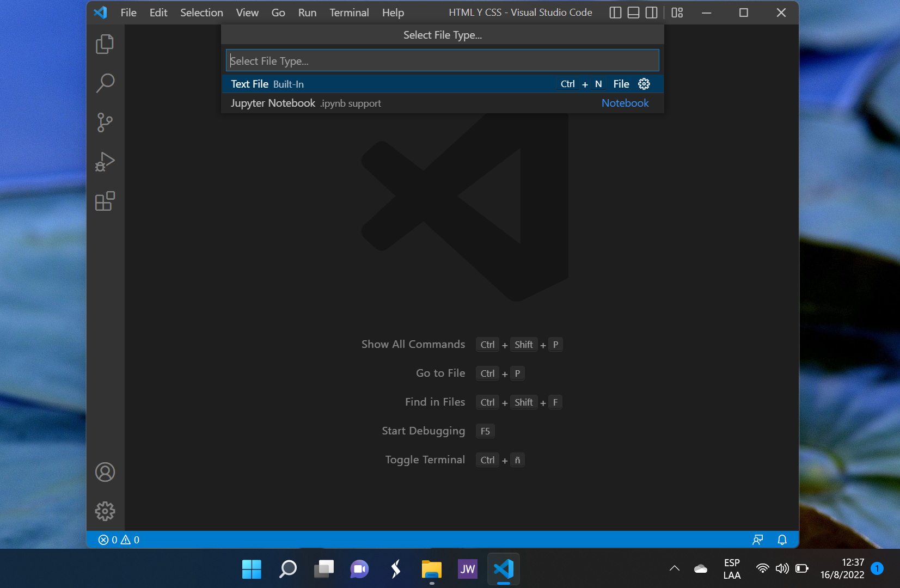Click the Windows Start button
The height and width of the screenshot is (588, 900).
252,569
